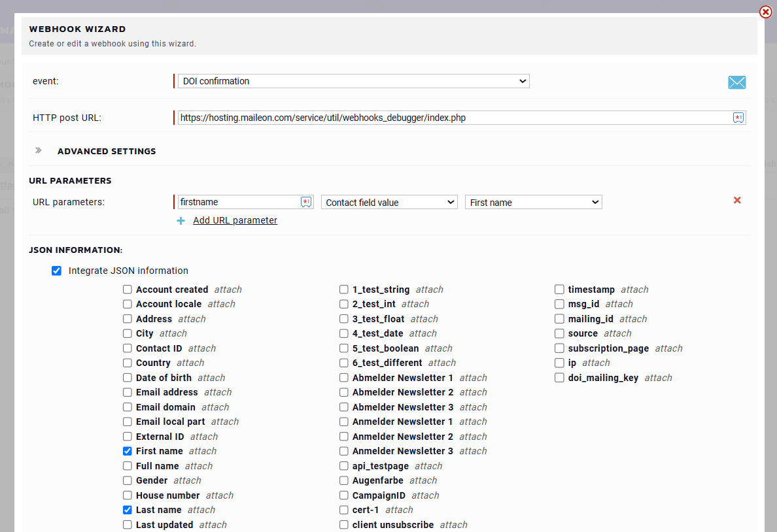
Task: Click attach next to ip
Action: (x=596, y=363)
